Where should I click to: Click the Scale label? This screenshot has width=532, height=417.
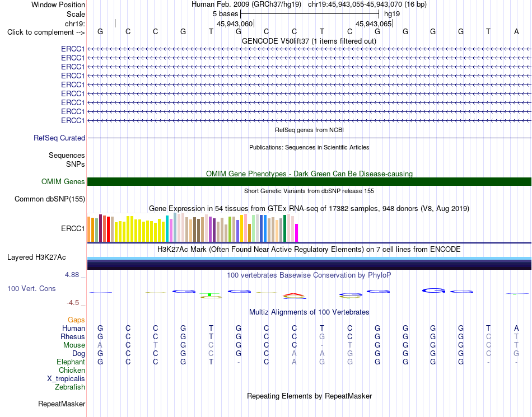pyautogui.click(x=76, y=14)
